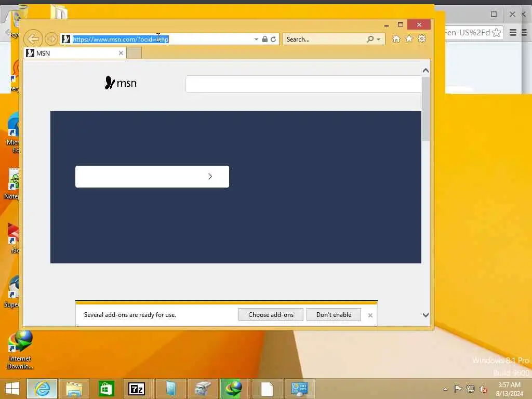Open the light blue folder taskbar icon
Screen dimensions: 532x399
click(170, 389)
